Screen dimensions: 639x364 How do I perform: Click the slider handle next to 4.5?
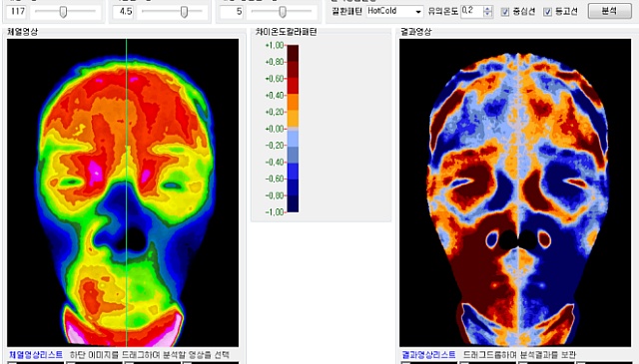(184, 12)
